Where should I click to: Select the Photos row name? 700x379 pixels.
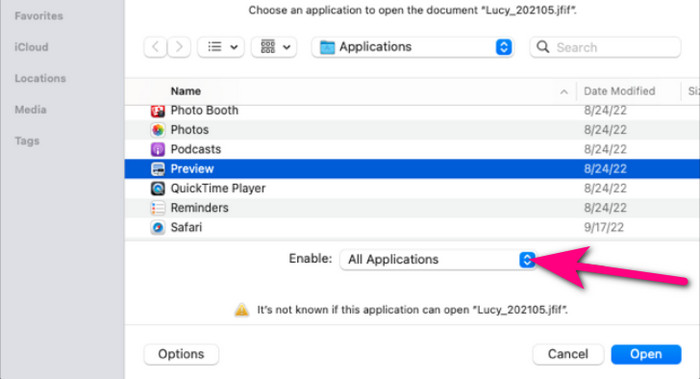click(190, 130)
